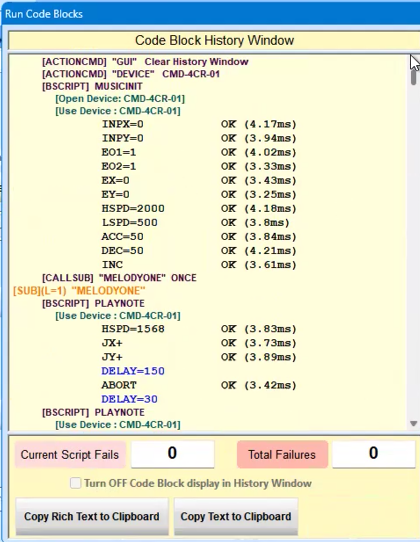
Task: Click the Run Code Blocks title bar
Action: (x=211, y=14)
